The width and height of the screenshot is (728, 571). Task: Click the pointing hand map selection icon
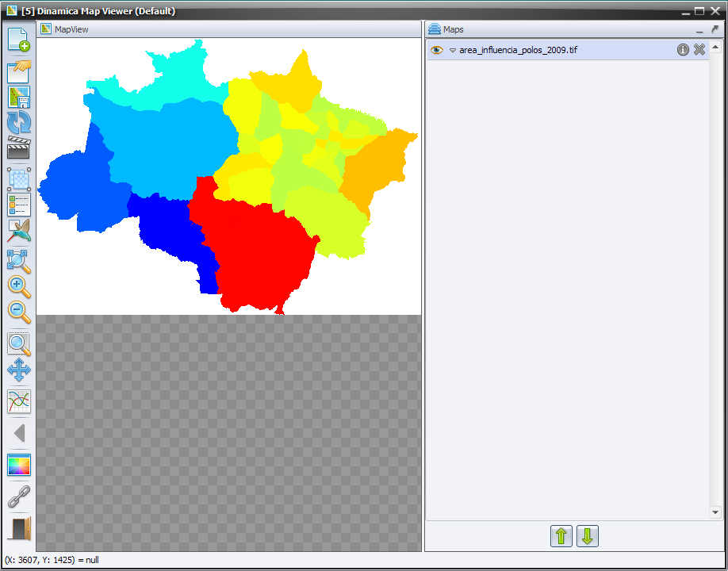pyautogui.click(x=19, y=71)
